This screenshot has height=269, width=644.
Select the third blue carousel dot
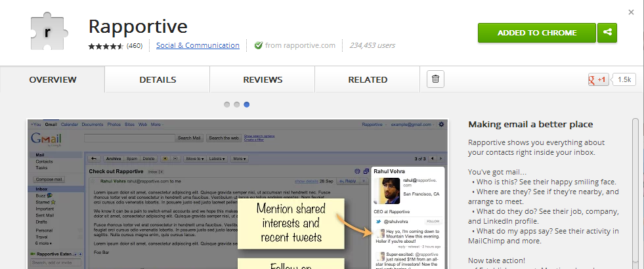tap(246, 104)
